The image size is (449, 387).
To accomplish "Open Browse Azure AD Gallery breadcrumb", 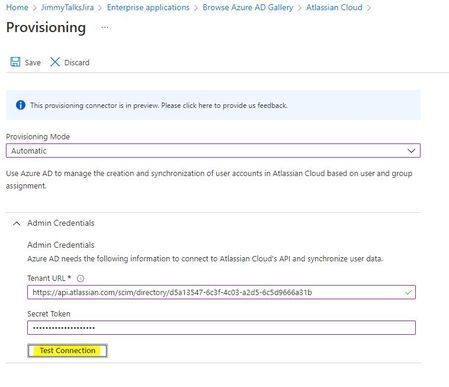I will tap(248, 7).
